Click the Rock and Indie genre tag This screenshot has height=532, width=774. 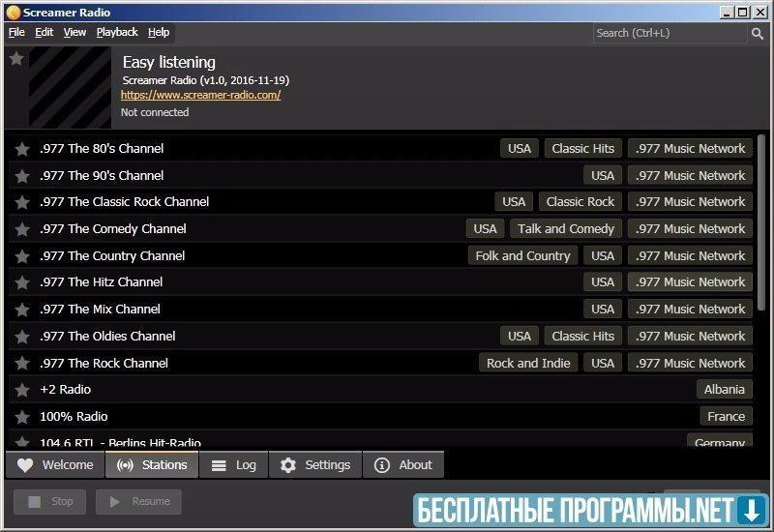click(528, 364)
